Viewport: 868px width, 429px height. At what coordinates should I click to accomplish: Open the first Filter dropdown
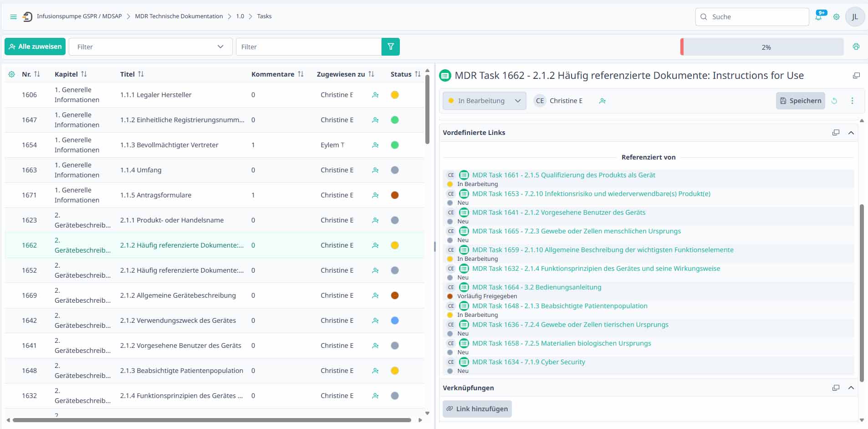pyautogui.click(x=150, y=47)
